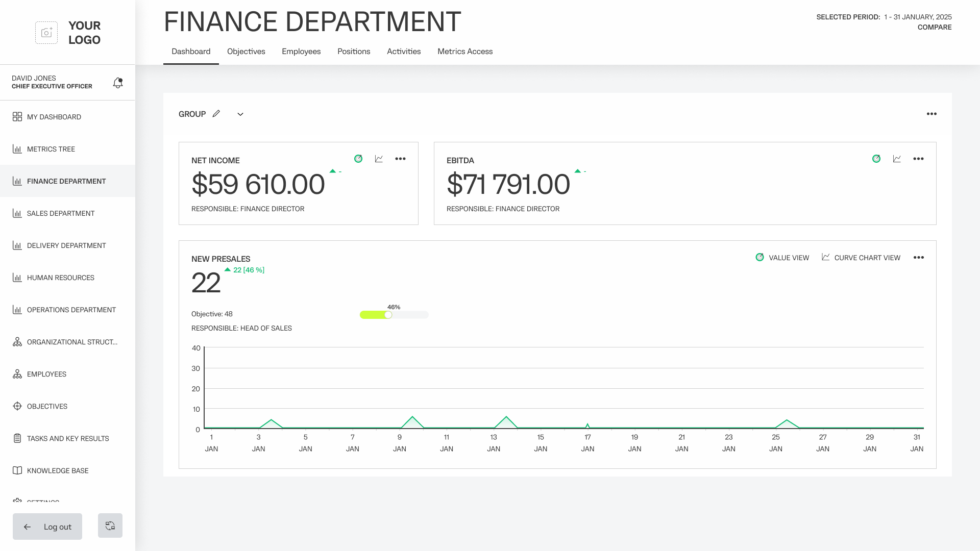Image resolution: width=980 pixels, height=551 pixels.
Task: Open the Metrics Access tab
Action: click(x=465, y=52)
